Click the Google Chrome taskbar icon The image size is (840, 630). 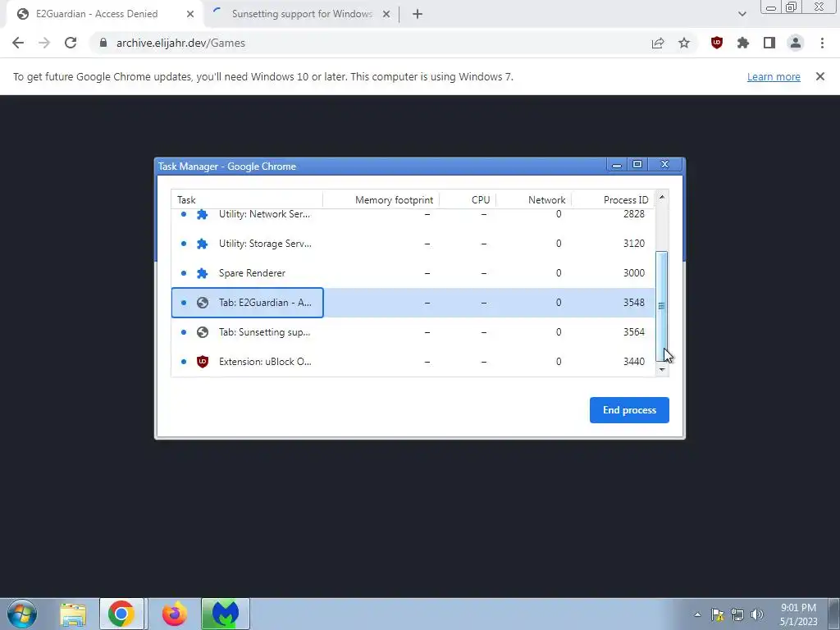pyautogui.click(x=121, y=614)
